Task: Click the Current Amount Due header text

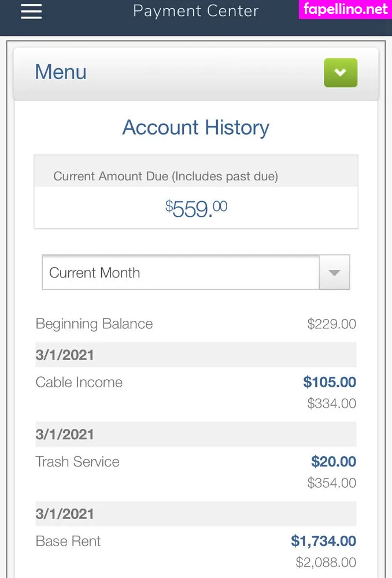Action: [165, 176]
